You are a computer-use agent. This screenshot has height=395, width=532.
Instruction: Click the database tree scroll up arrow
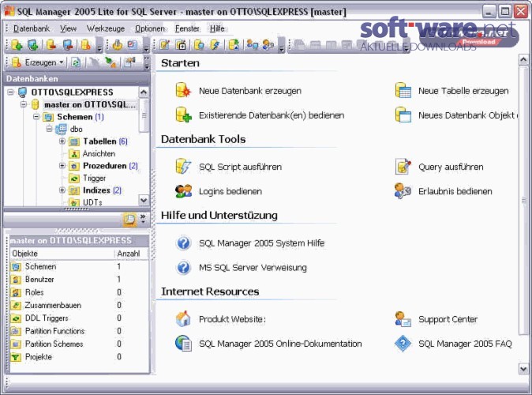click(x=144, y=92)
